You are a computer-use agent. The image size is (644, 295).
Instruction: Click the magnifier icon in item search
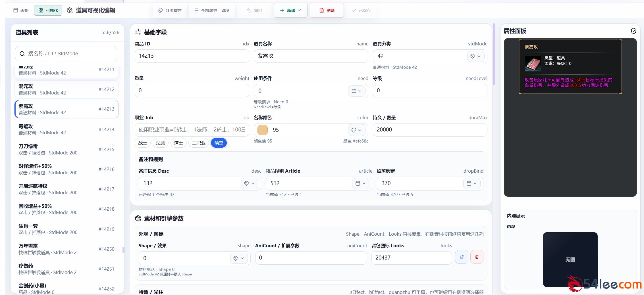22,54
